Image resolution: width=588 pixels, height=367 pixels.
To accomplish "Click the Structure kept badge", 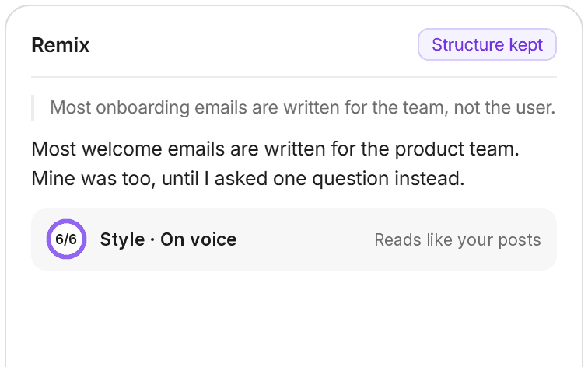I will pyautogui.click(x=487, y=44).
